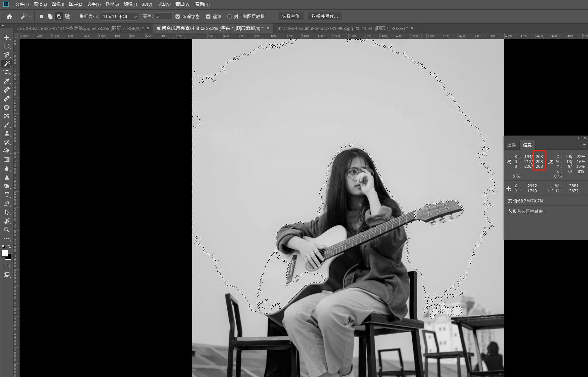The width and height of the screenshot is (588, 377).
Task: Choose the Gradient tool
Action: [x=7, y=160]
